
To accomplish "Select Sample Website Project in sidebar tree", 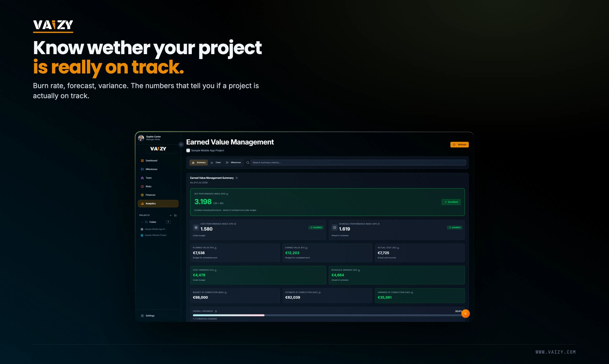I will (x=156, y=235).
